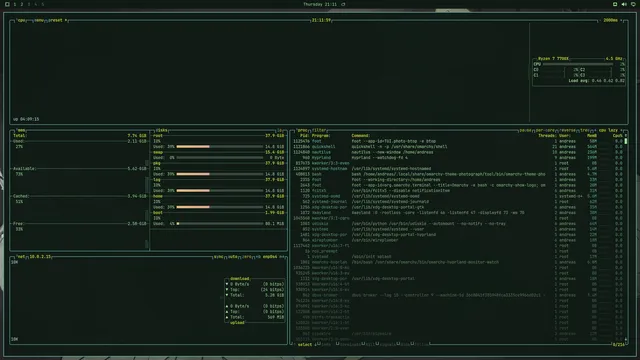Click the MemB column header

[x=592, y=136]
